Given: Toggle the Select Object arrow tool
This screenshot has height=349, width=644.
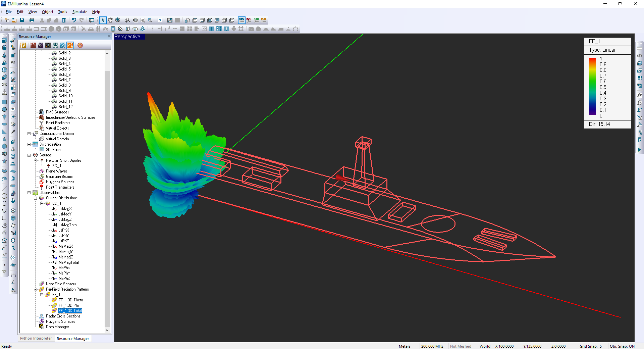Looking at the screenshot, I should point(103,20).
